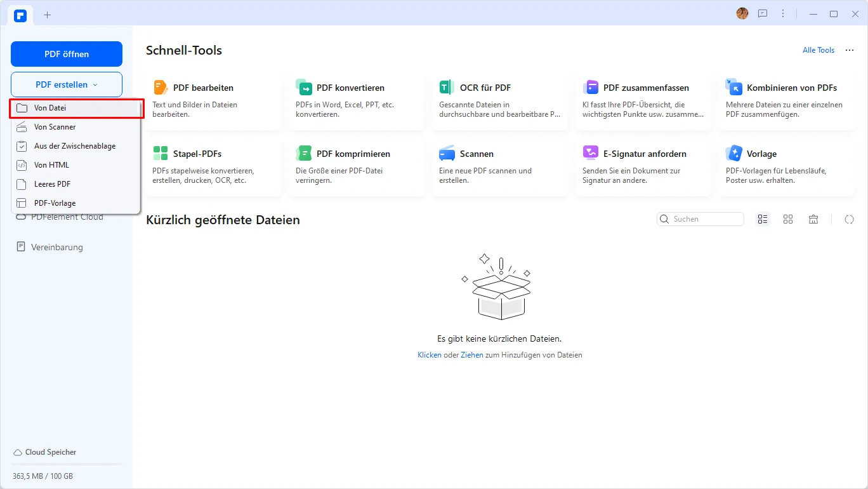Clear the recent files list

(x=813, y=218)
